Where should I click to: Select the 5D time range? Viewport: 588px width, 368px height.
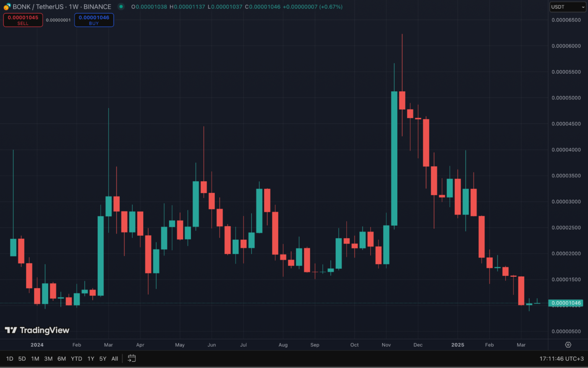(22, 359)
